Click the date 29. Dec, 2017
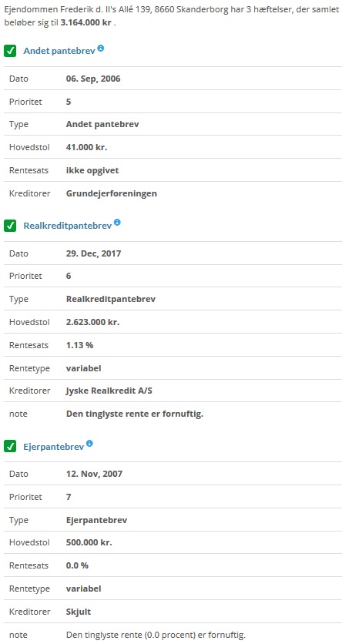This screenshot has width=342, height=644. [x=94, y=253]
